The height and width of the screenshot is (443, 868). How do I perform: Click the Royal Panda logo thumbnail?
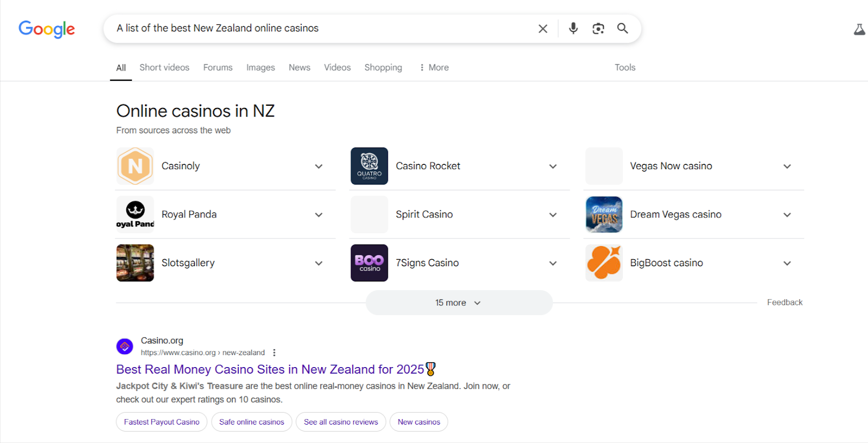pos(135,214)
